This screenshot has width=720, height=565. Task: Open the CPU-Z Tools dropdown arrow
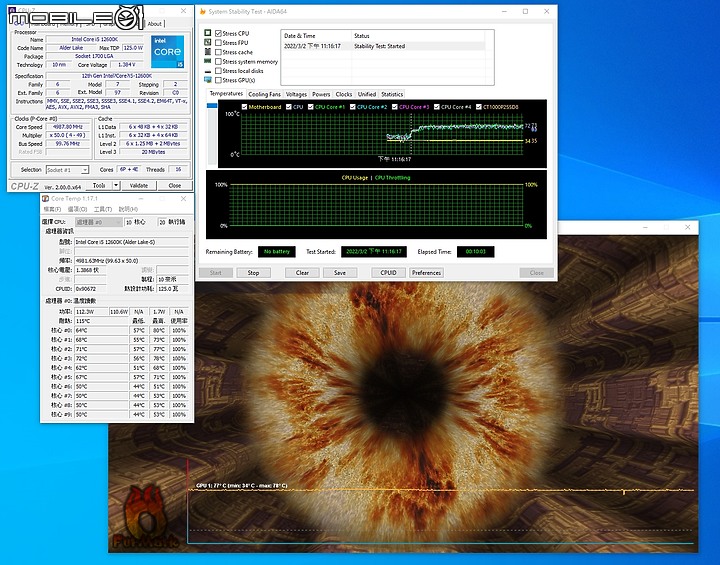click(x=116, y=186)
